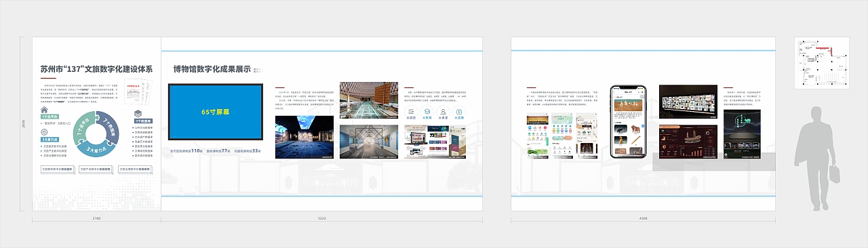This screenshot has width=868, height=248.
Task: Click the stacked layers icon above 7个数据库
Action: point(137,115)
